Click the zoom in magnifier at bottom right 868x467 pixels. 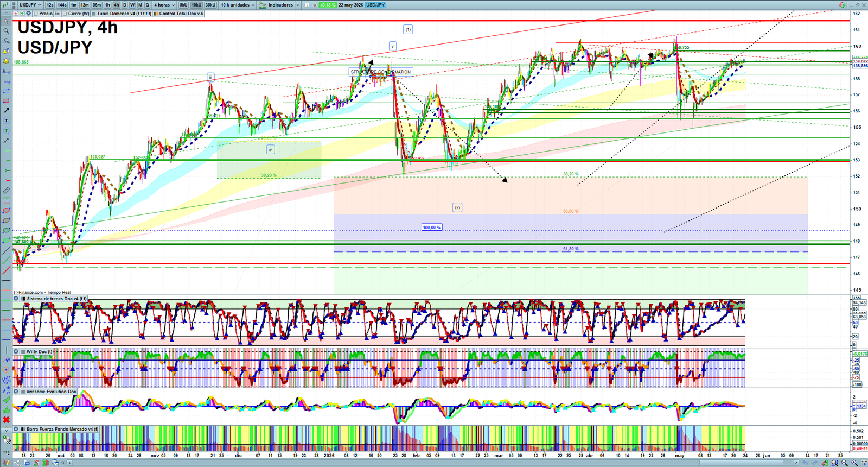click(x=854, y=463)
